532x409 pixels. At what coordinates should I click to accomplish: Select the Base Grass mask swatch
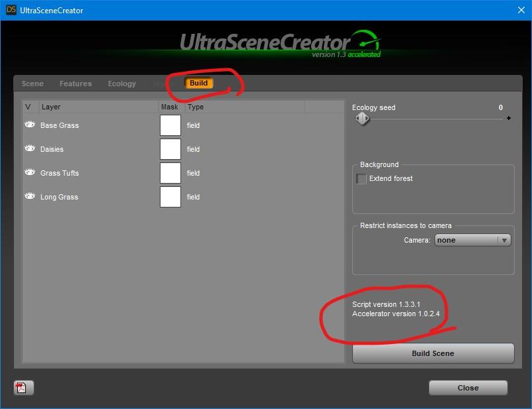point(170,125)
